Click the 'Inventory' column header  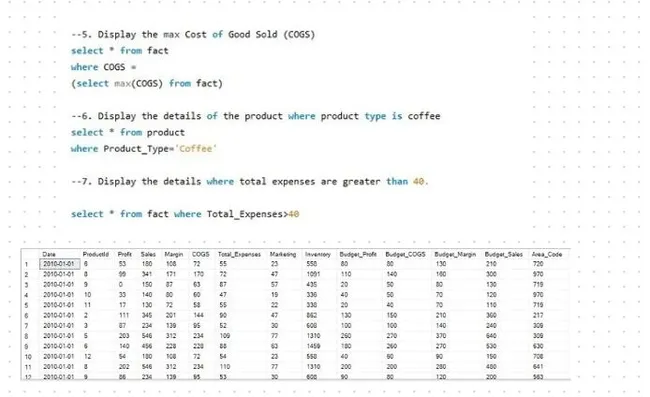318,254
